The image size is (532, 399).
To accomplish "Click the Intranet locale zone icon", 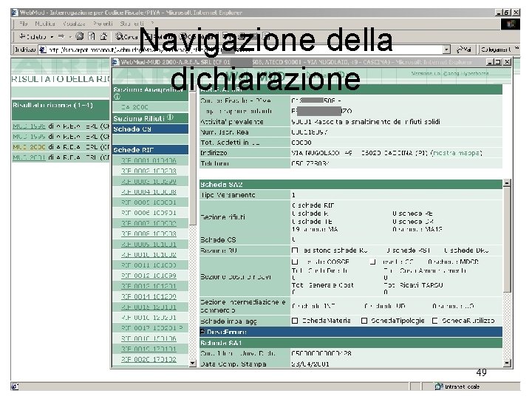I will 439,386.
